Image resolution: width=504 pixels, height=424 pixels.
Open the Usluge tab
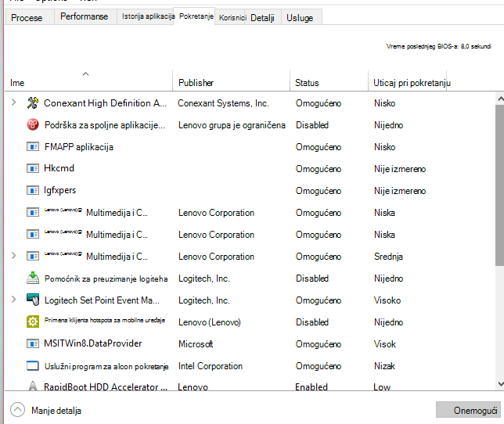click(300, 18)
